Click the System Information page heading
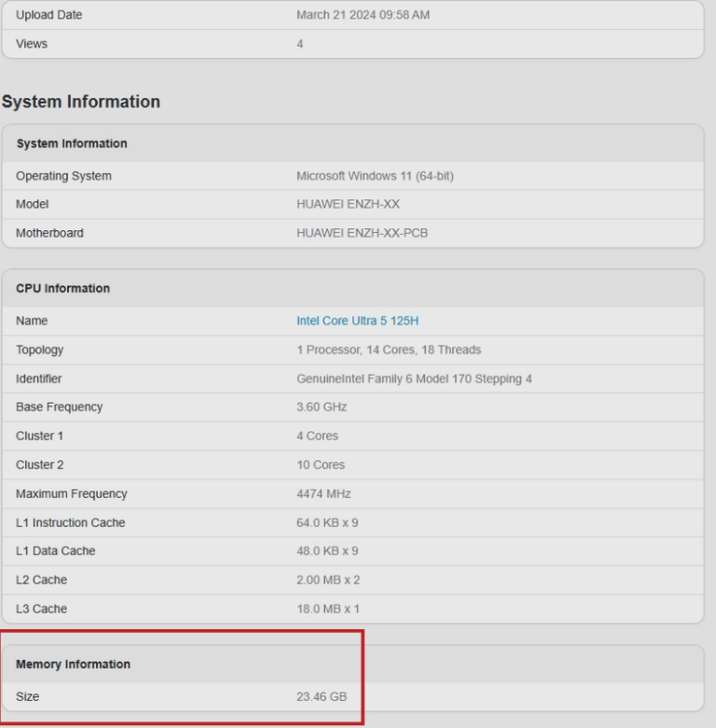 [81, 102]
